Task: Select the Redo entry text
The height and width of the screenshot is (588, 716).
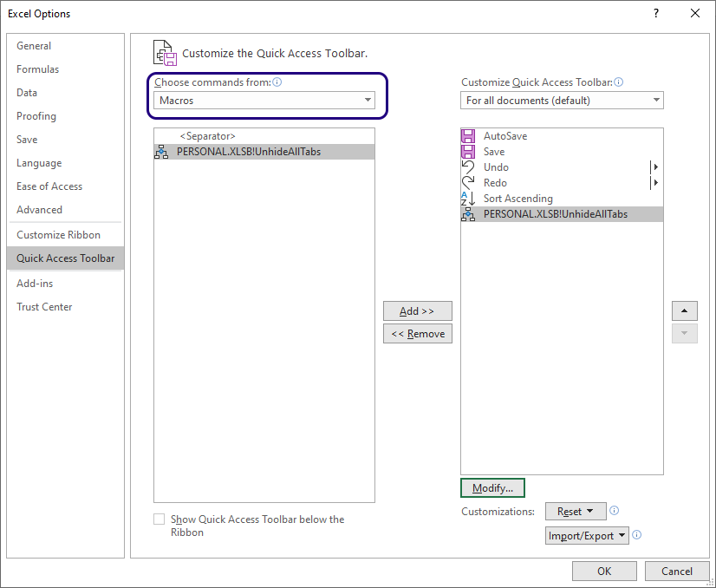Action: click(x=495, y=183)
